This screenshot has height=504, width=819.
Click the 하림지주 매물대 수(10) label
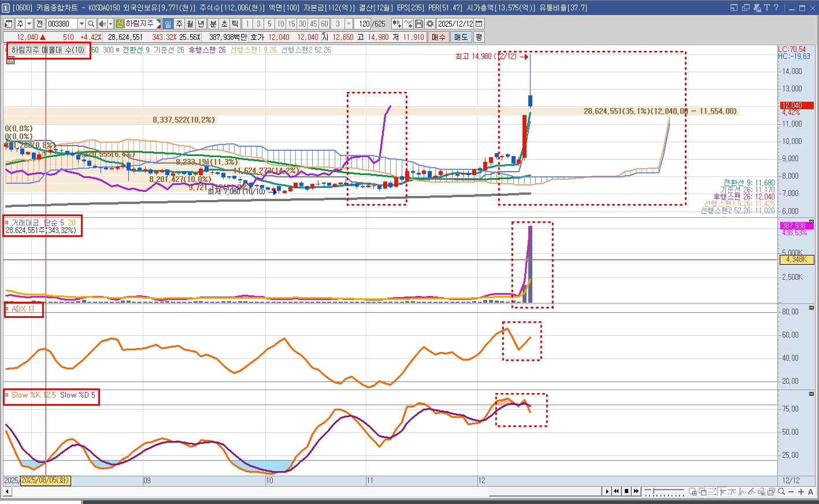[48, 50]
